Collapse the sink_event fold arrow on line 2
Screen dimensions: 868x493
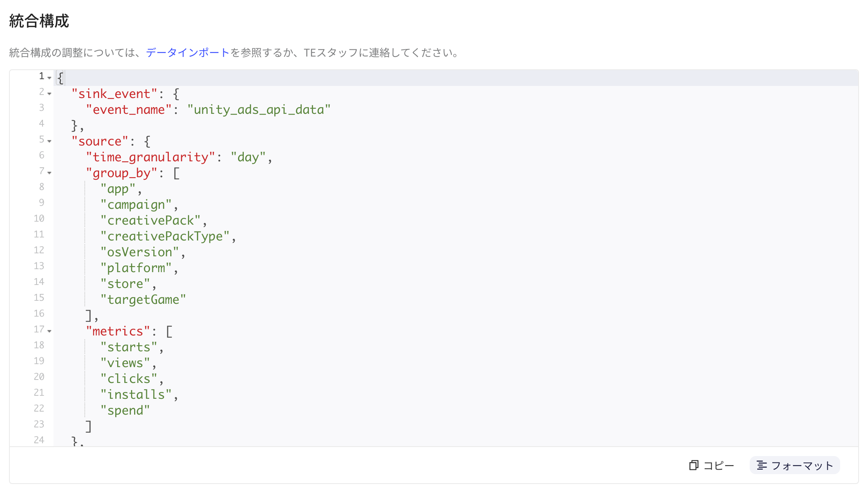(x=49, y=93)
